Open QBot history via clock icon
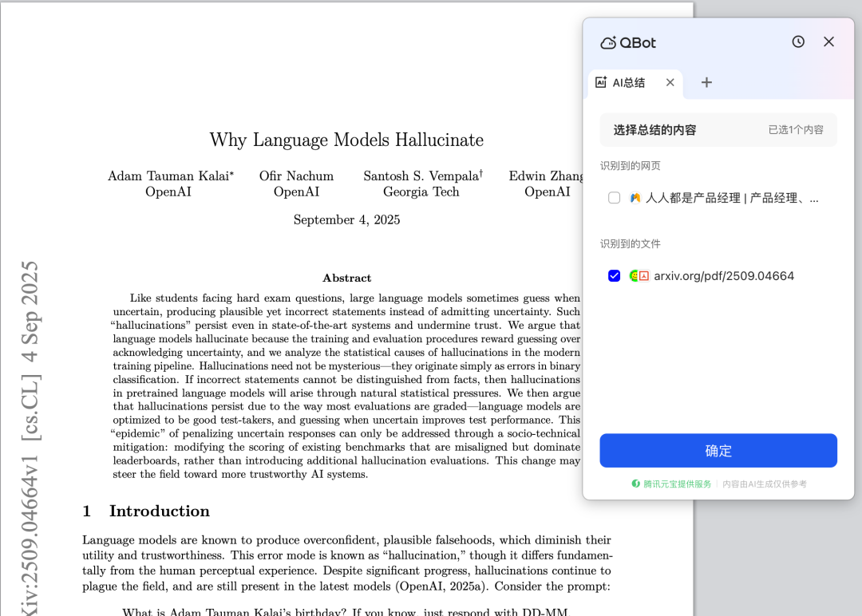The height and width of the screenshot is (616, 862). [x=798, y=41]
